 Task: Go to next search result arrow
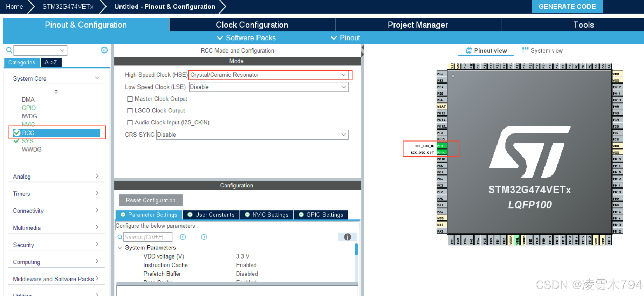pyautogui.click(x=204, y=237)
